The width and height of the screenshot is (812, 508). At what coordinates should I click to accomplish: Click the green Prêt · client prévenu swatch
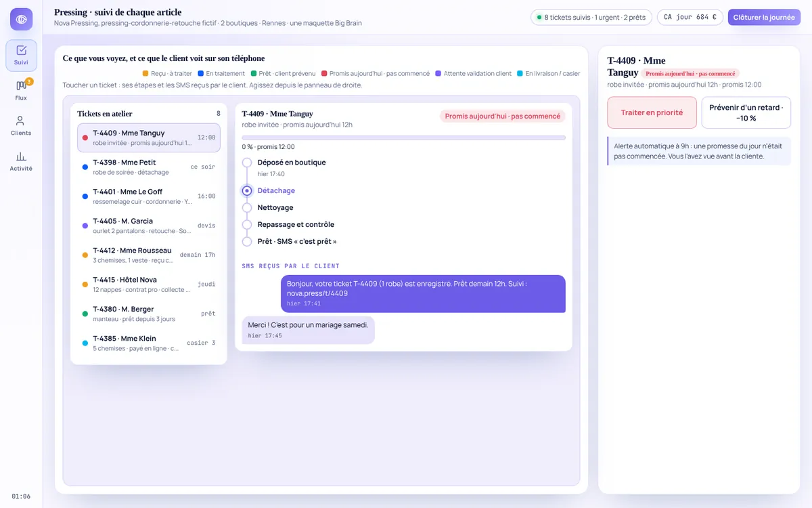point(254,73)
